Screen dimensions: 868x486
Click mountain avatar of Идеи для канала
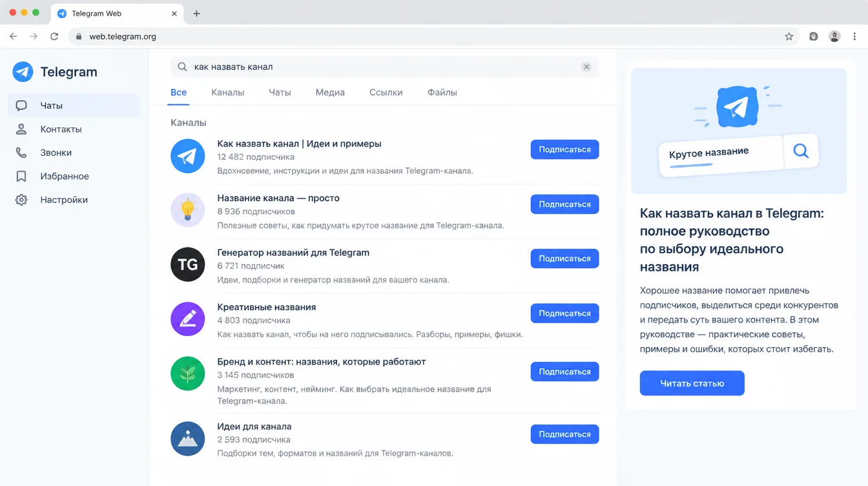(x=187, y=439)
